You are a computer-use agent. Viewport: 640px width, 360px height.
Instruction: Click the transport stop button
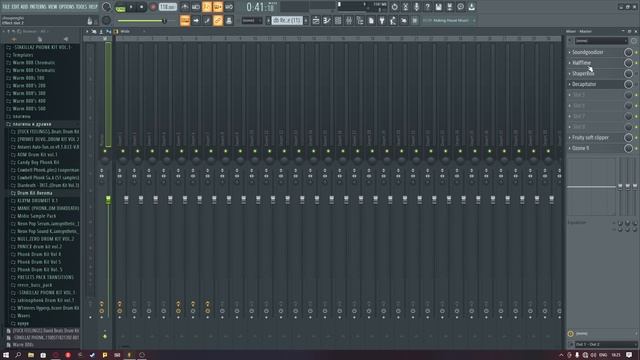click(x=141, y=7)
